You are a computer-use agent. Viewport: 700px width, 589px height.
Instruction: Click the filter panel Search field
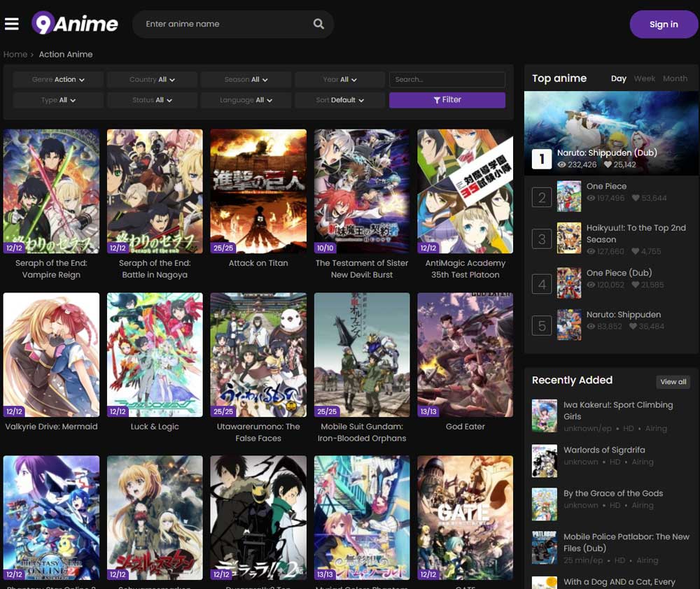(447, 80)
